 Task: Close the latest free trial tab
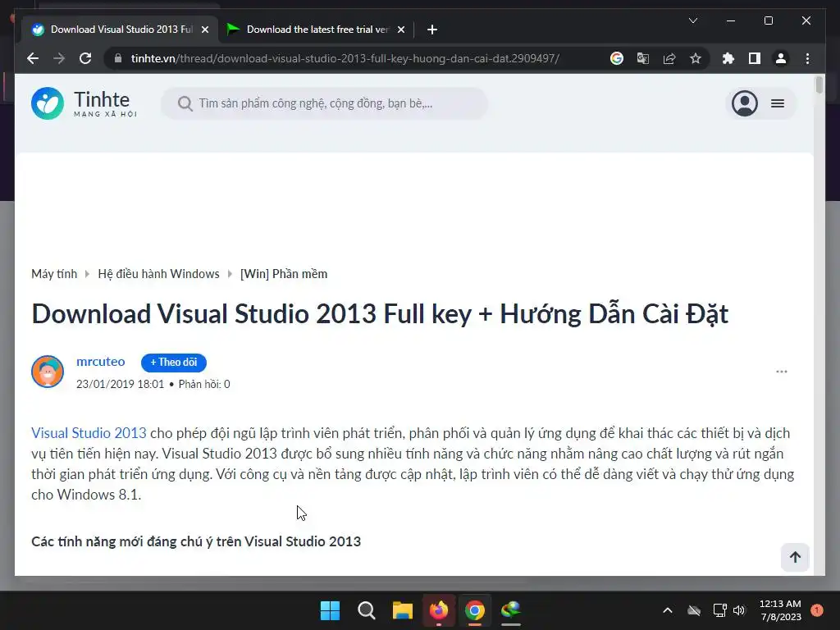[x=400, y=30]
